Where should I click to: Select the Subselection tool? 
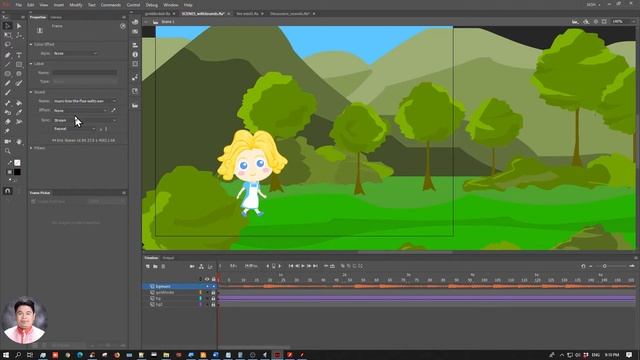[x=19, y=26]
